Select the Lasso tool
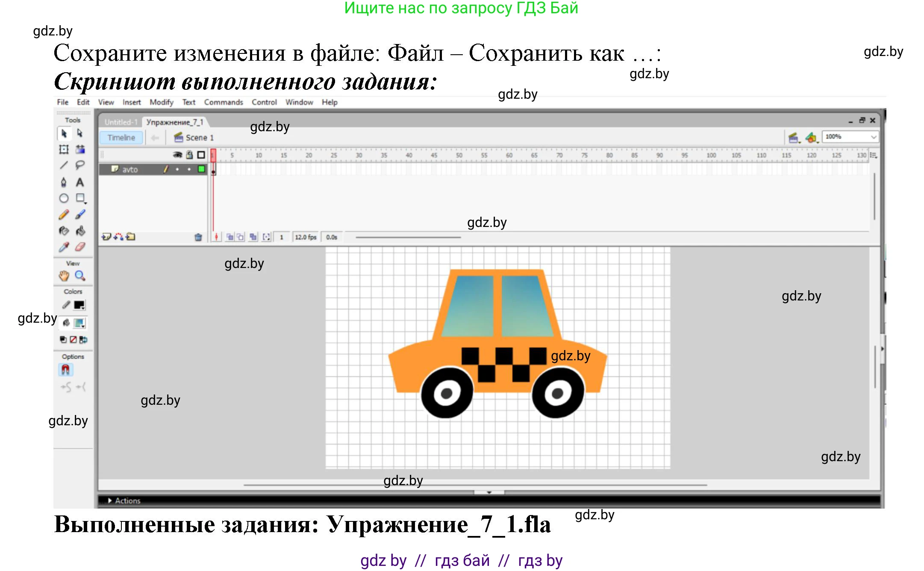This screenshot has width=924, height=571. click(x=79, y=165)
